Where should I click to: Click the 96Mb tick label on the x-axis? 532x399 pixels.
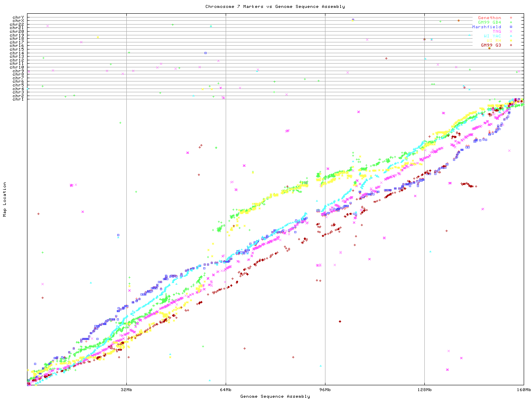coord(325,390)
